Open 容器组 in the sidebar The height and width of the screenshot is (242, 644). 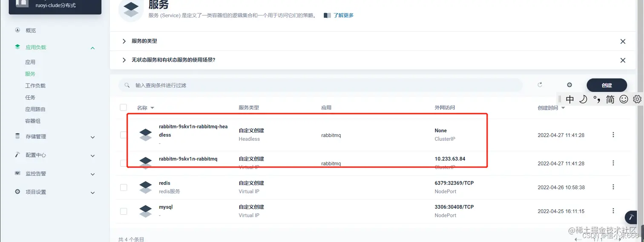(33, 121)
